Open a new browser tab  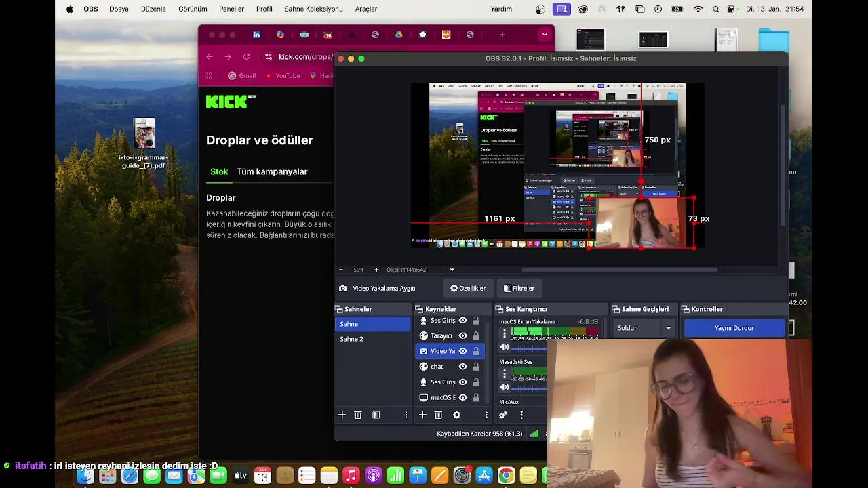coord(502,35)
